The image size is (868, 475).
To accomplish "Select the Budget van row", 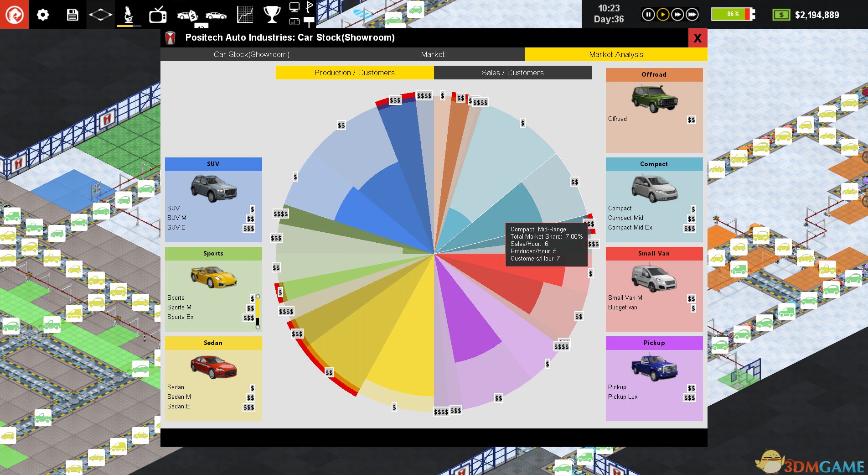I will (x=652, y=308).
